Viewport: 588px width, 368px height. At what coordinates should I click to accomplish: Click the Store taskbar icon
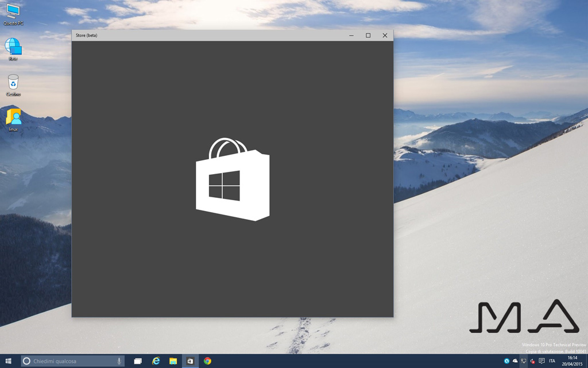click(190, 361)
